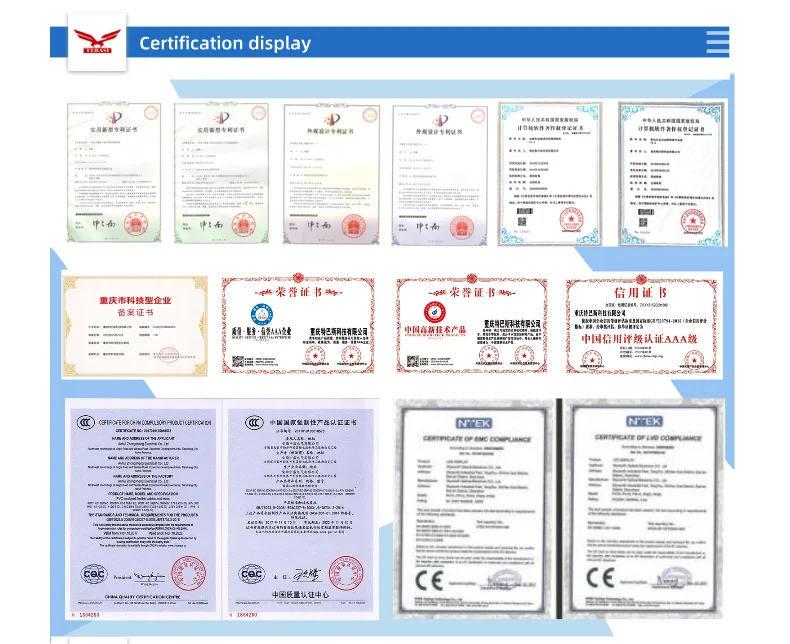View the NTEK certificate of LVD compliance
The width and height of the screenshot is (790, 644).
(x=645, y=508)
